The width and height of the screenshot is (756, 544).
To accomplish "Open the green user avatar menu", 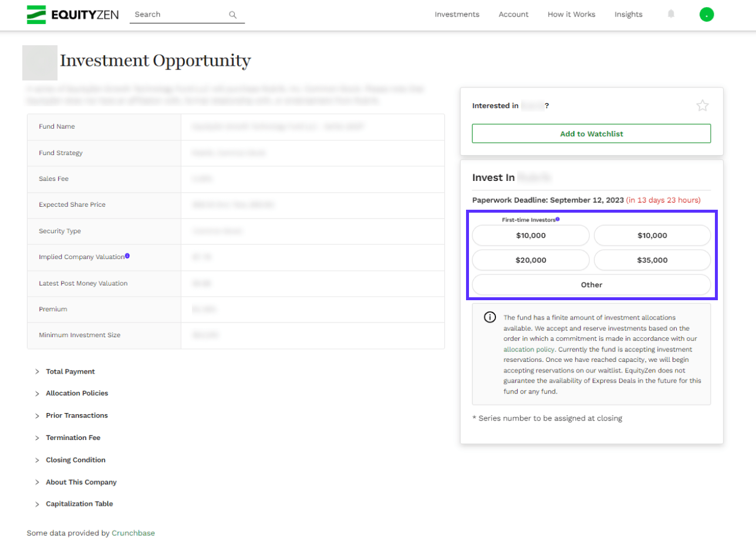I will coord(707,14).
